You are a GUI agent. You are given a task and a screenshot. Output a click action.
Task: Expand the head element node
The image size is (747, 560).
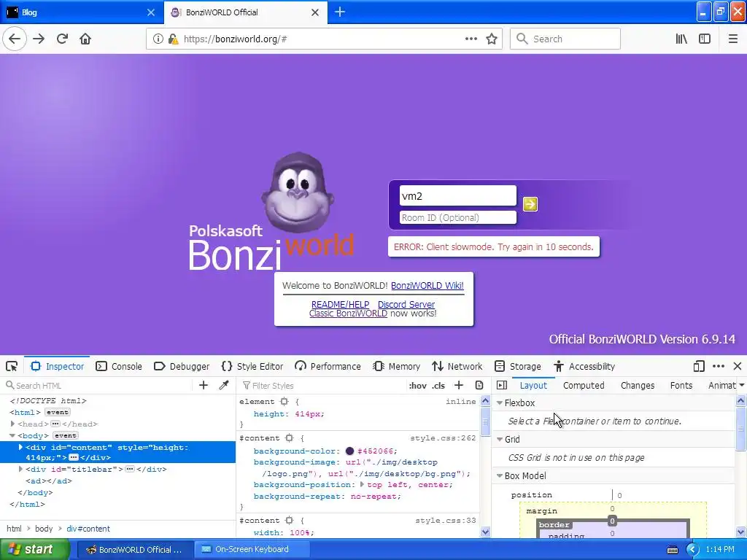pos(13,424)
